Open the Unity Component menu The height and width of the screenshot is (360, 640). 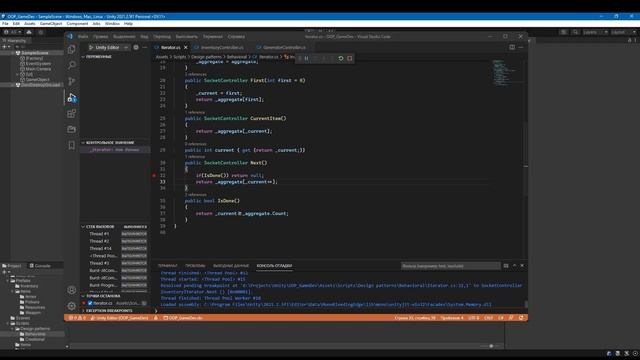[77, 24]
